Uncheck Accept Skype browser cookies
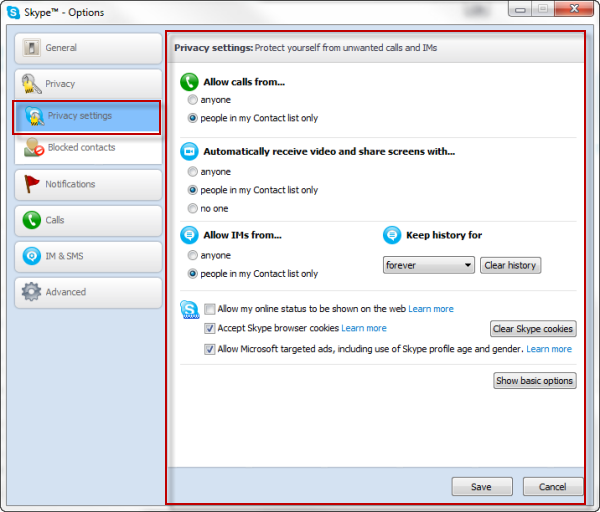600x512 pixels. click(x=210, y=328)
